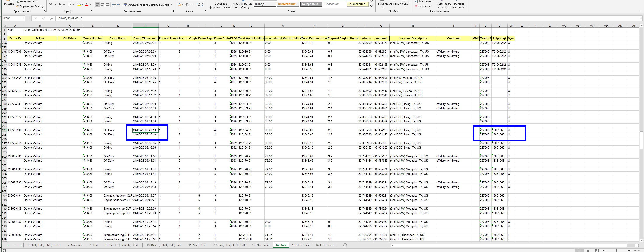This screenshot has height=252, width=644.
Task: Click the Format Painter brush icon
Action: (17, 6)
